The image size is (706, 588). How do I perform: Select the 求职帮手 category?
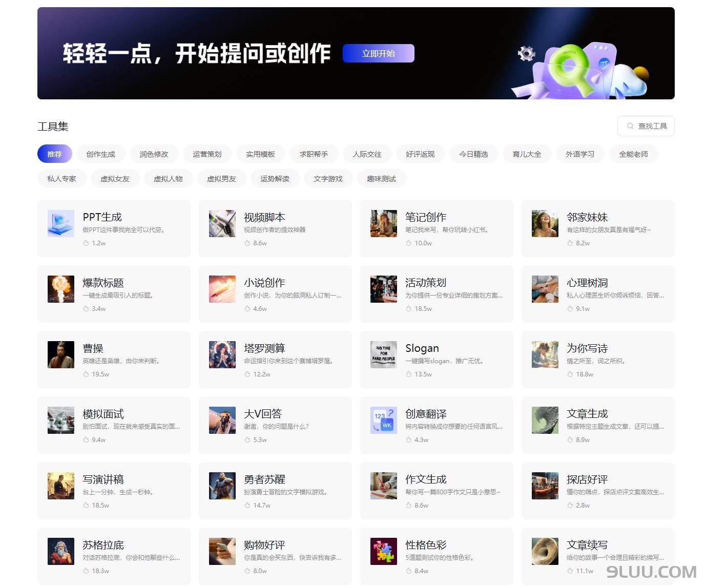(x=314, y=154)
